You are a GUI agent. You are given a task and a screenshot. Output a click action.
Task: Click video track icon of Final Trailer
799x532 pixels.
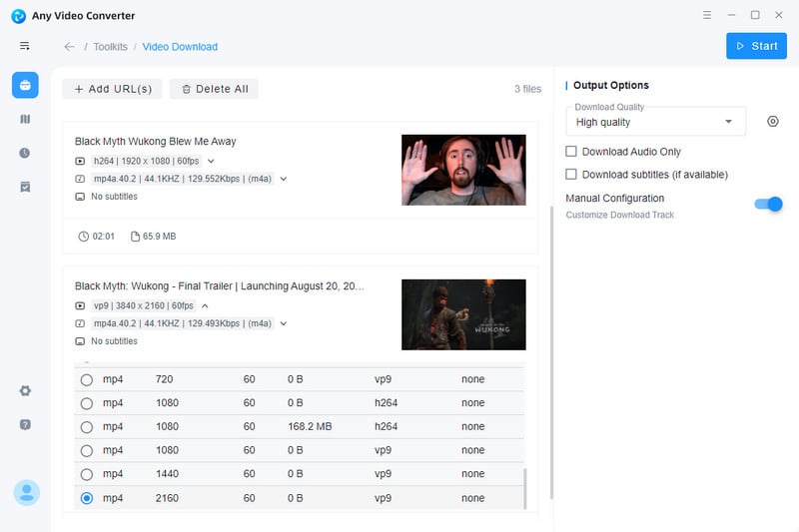80,306
